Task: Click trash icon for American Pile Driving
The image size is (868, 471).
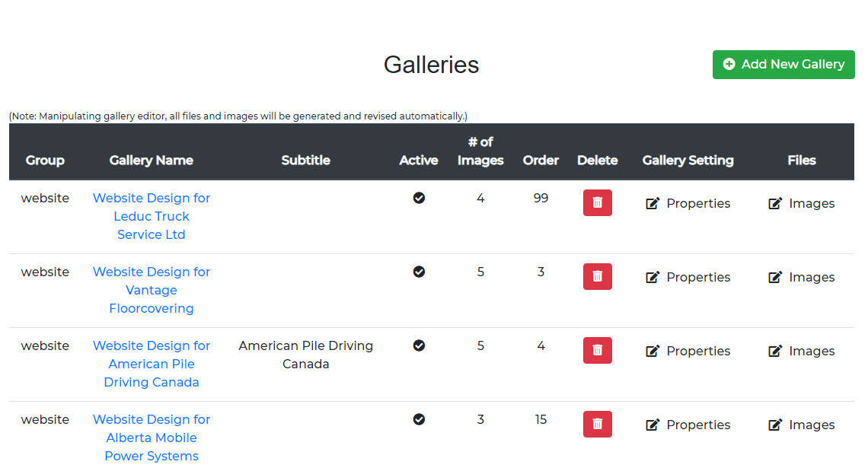Action: coord(597,350)
